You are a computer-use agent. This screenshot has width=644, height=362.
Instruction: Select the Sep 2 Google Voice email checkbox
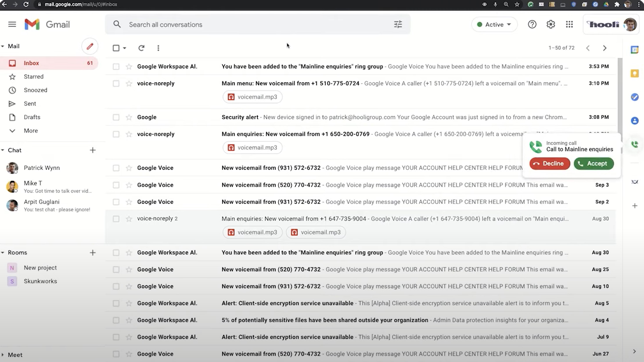click(x=116, y=202)
